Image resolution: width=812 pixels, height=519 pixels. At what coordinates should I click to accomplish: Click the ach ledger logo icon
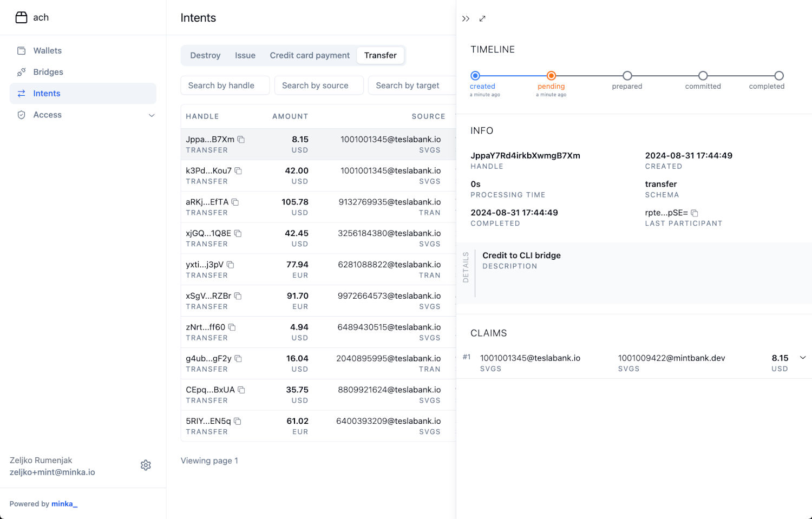click(21, 17)
